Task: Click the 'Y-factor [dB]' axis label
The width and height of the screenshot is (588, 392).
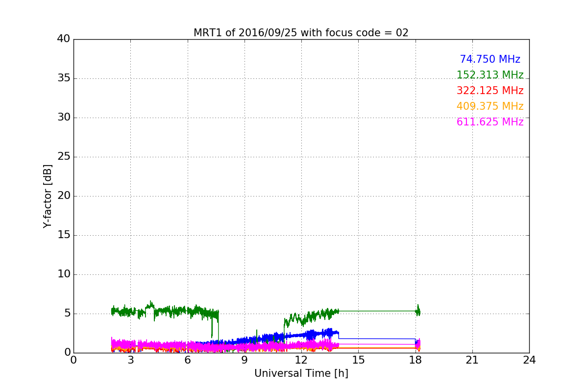Action: click(48, 196)
